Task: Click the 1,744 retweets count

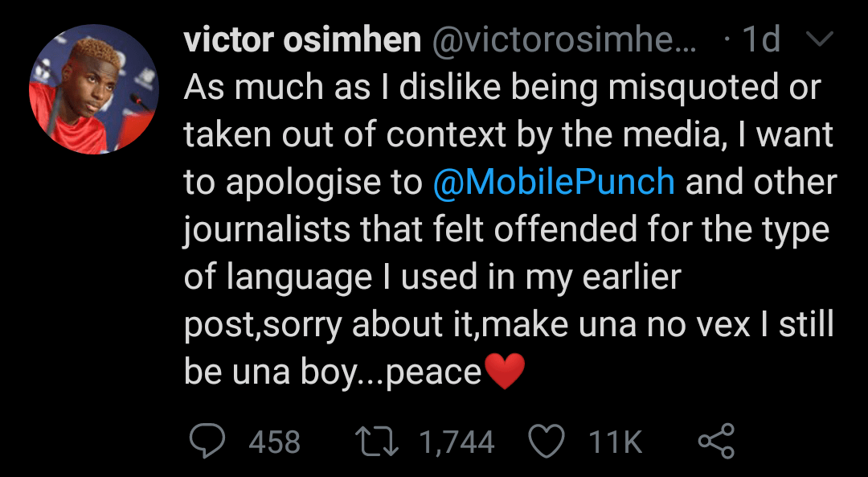Action: 457,442
